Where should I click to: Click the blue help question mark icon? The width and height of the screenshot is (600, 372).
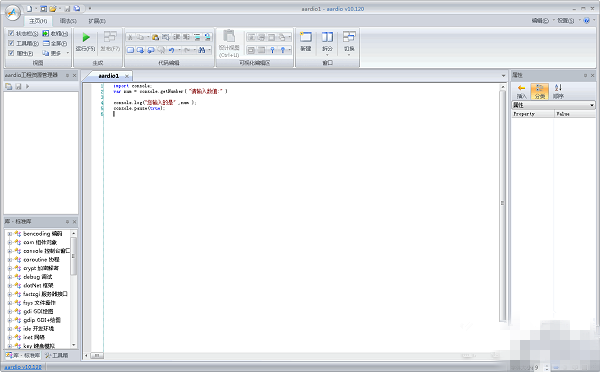point(587,21)
